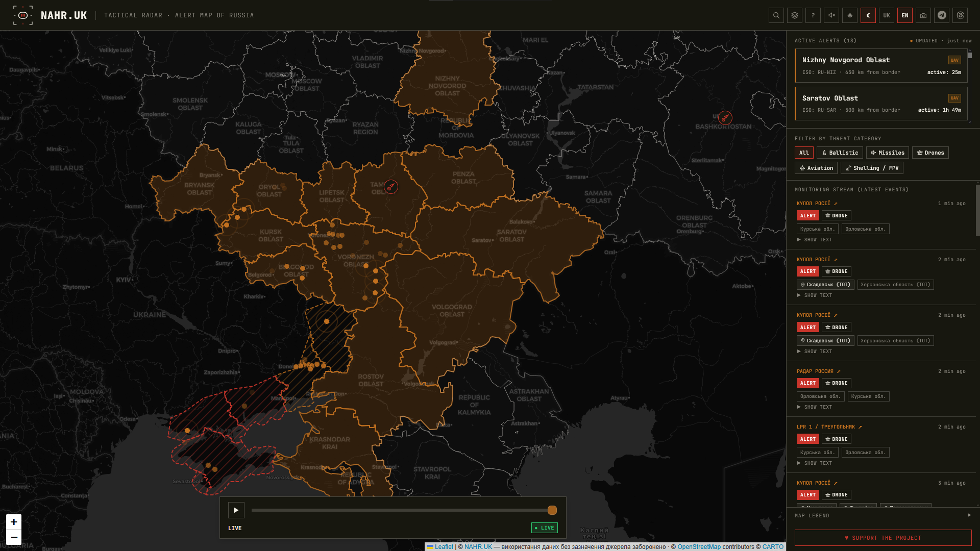The height and width of the screenshot is (551, 980).
Task: Switch interface language to UK
Action: (887, 15)
